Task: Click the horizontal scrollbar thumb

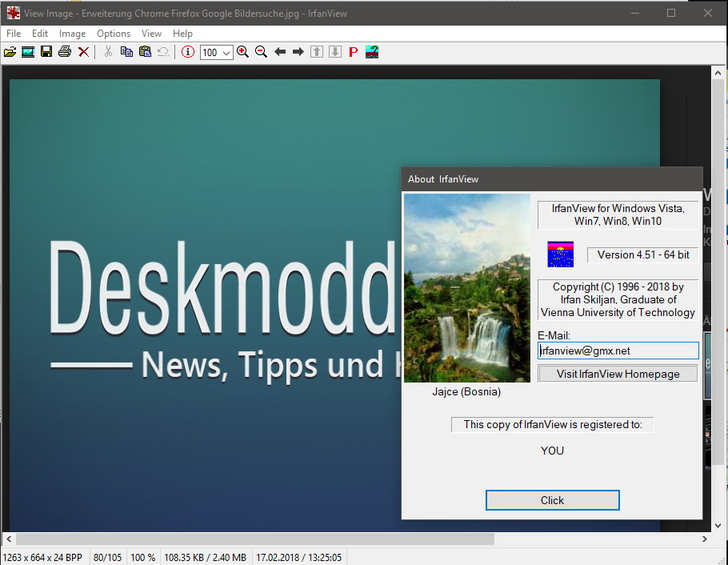Action: pyautogui.click(x=255, y=539)
